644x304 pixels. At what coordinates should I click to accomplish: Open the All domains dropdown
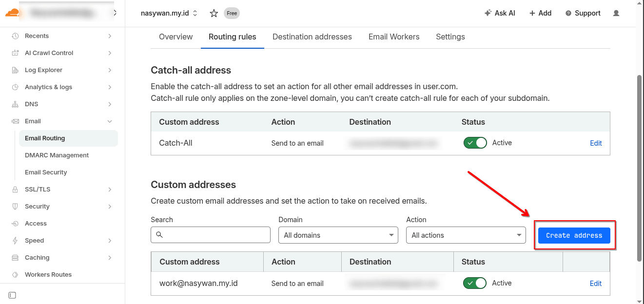[x=338, y=235]
